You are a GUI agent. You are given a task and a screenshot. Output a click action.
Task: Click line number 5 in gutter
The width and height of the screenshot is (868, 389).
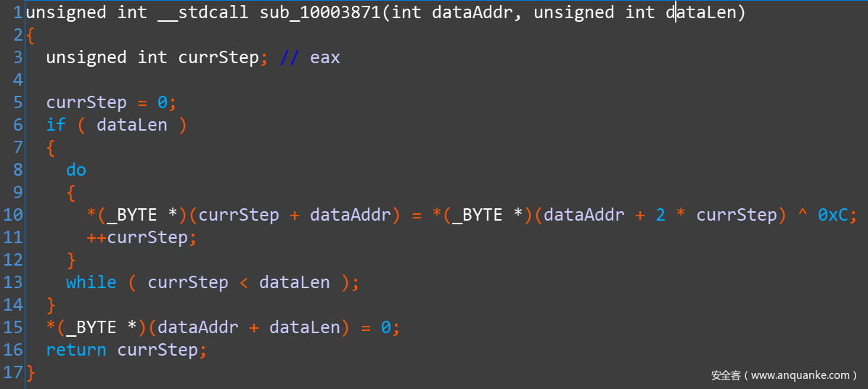click(x=18, y=102)
